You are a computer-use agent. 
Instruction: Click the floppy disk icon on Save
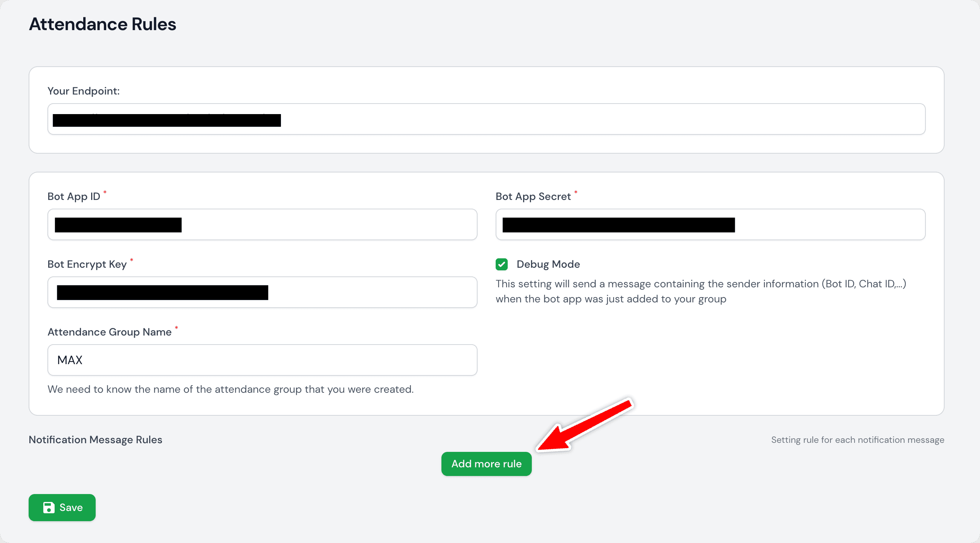click(x=49, y=508)
